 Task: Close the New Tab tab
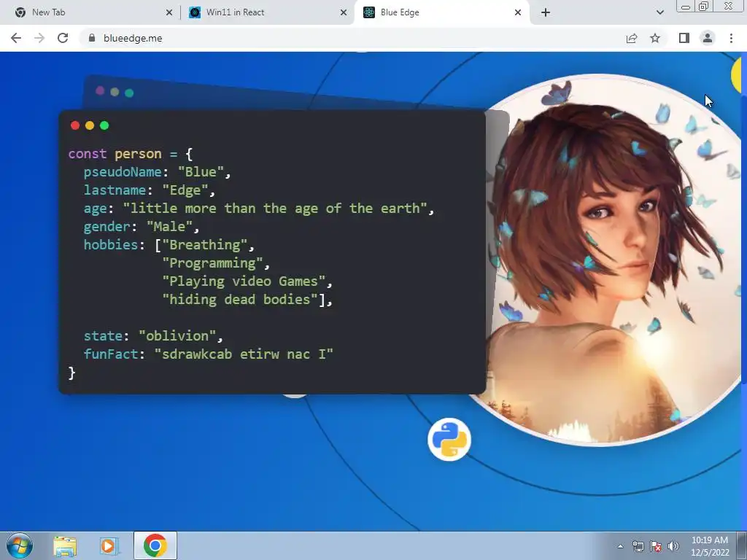tap(169, 12)
